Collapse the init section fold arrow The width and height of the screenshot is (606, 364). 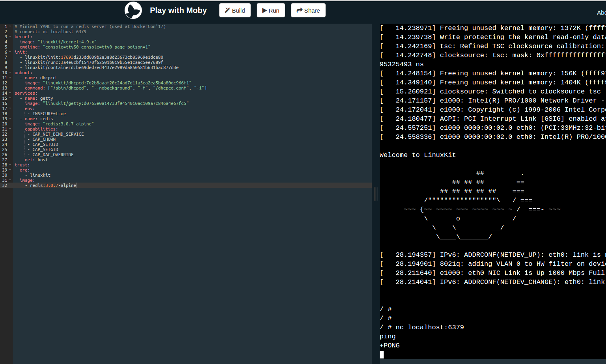pyautogui.click(x=10, y=52)
